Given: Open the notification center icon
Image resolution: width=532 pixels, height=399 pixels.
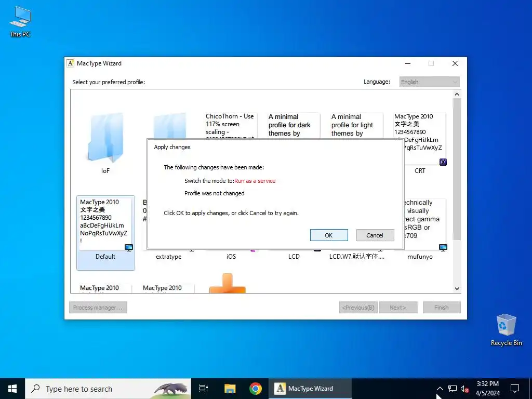Looking at the screenshot, I should 515,389.
